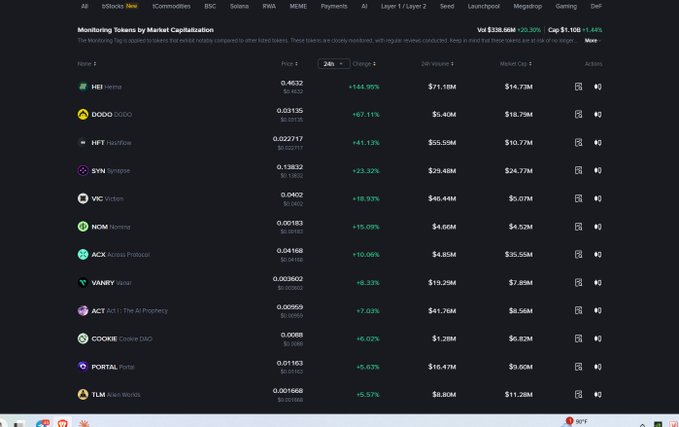Image resolution: width=679 pixels, height=427 pixels.
Task: Open the detail icon in HFT row
Action: [x=578, y=142]
